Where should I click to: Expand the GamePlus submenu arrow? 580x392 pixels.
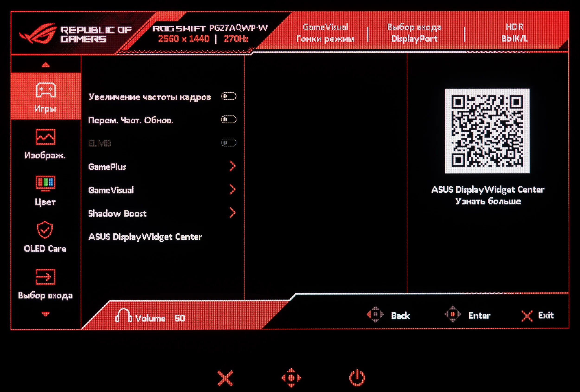pos(232,166)
